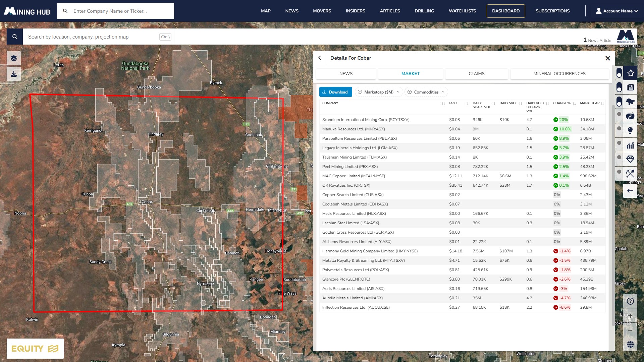Sort table by Daily Share Vol arrows
The image size is (644, 362).
click(493, 104)
